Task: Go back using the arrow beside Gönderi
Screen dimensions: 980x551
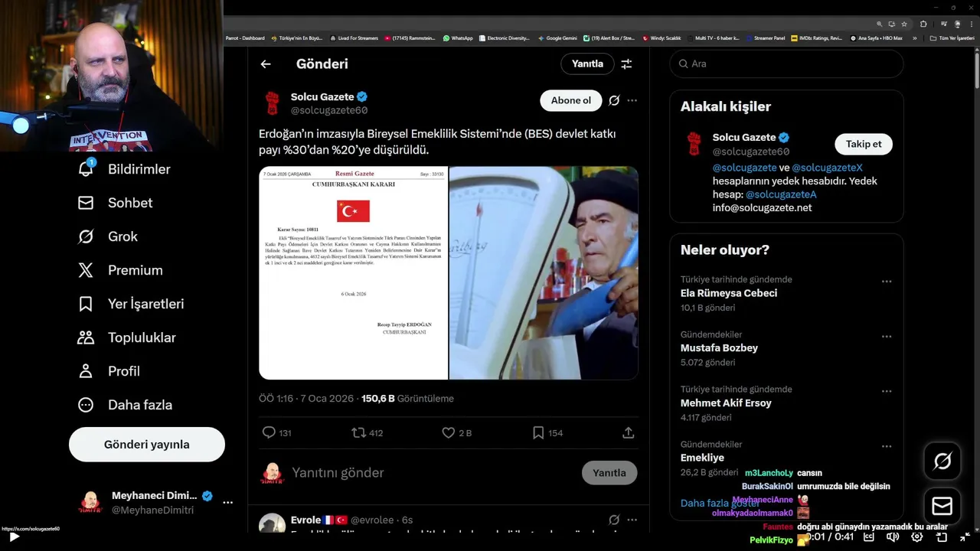Action: pos(266,64)
